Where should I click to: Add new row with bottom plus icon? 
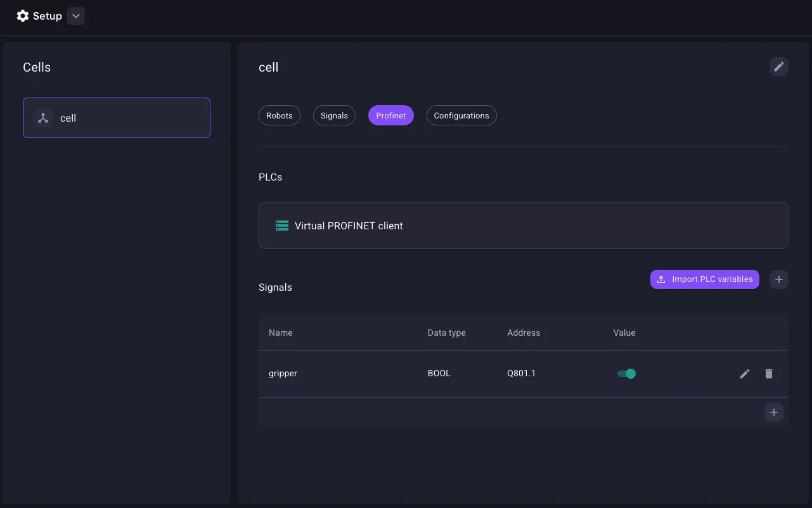pos(773,412)
